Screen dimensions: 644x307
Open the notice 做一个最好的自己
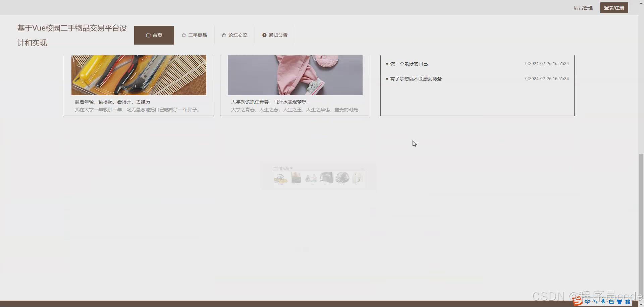coord(409,63)
